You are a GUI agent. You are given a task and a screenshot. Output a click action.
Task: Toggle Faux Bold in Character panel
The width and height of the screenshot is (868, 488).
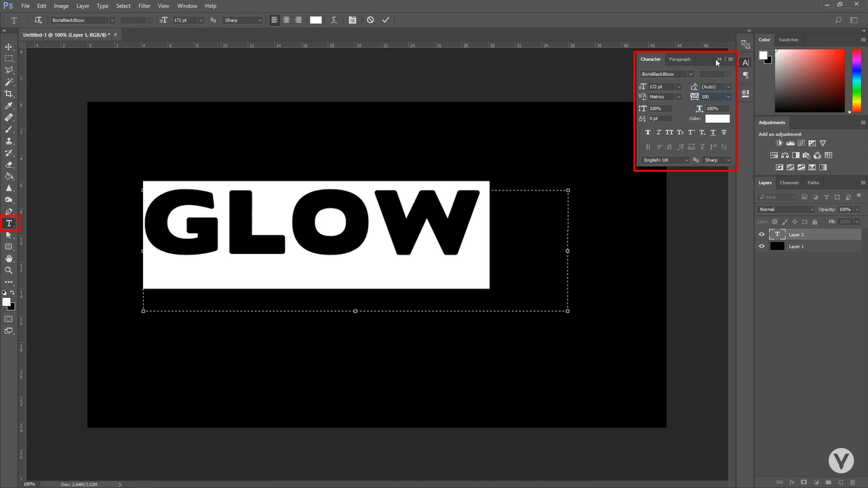[x=648, y=132]
